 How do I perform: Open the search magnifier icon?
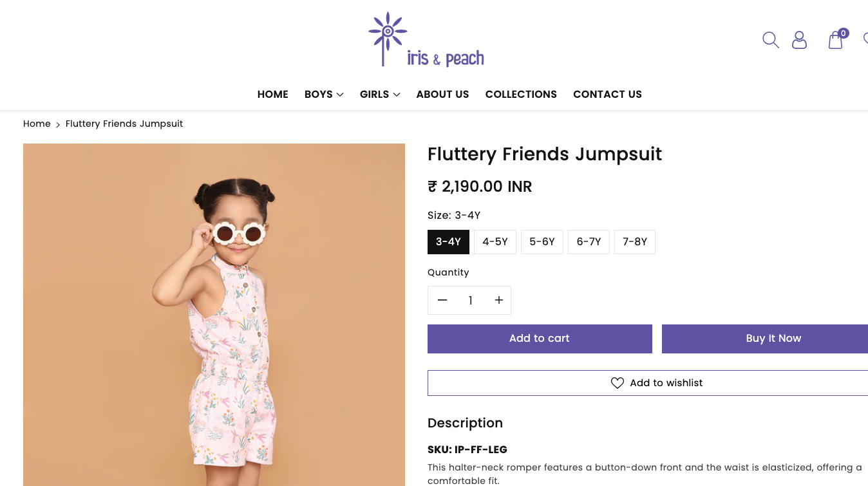pos(770,40)
